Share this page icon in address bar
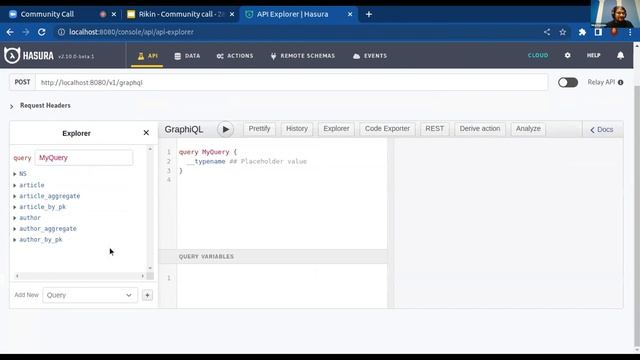The width and height of the screenshot is (640, 360). pyautogui.click(x=547, y=32)
